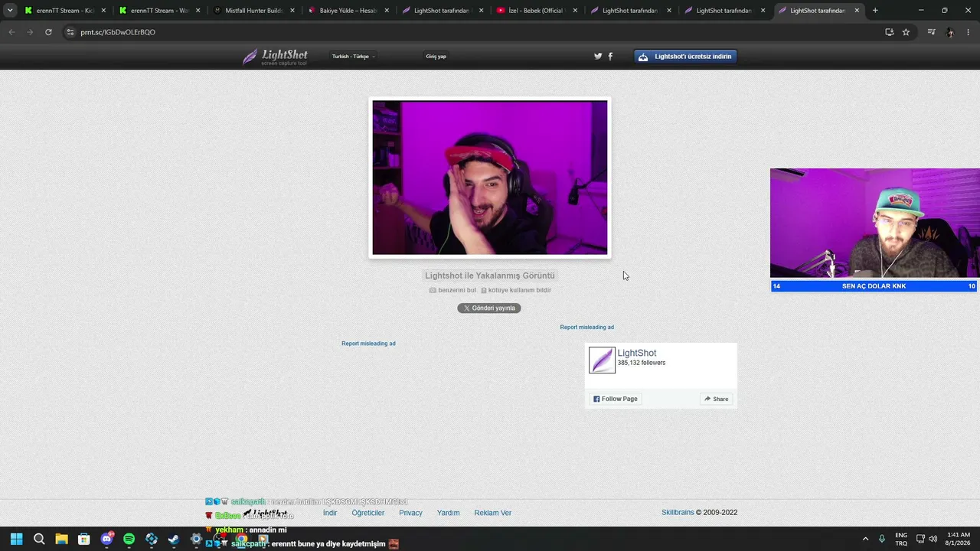Viewport: 980px width, 551px height.
Task: Open the Skillbrains footer link
Action: point(678,513)
